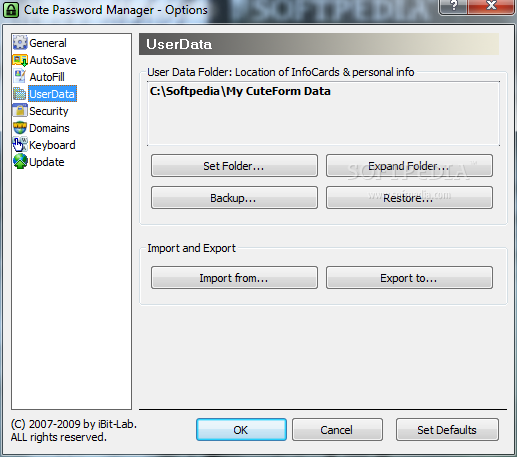Click Set Defaults button
Image resolution: width=517 pixels, height=457 pixels.
(x=447, y=430)
